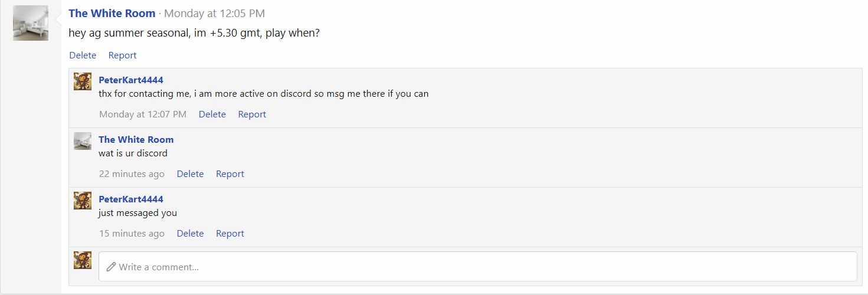This screenshot has width=868, height=295.
Task: Open The White Room profile from post header
Action: coord(112,13)
